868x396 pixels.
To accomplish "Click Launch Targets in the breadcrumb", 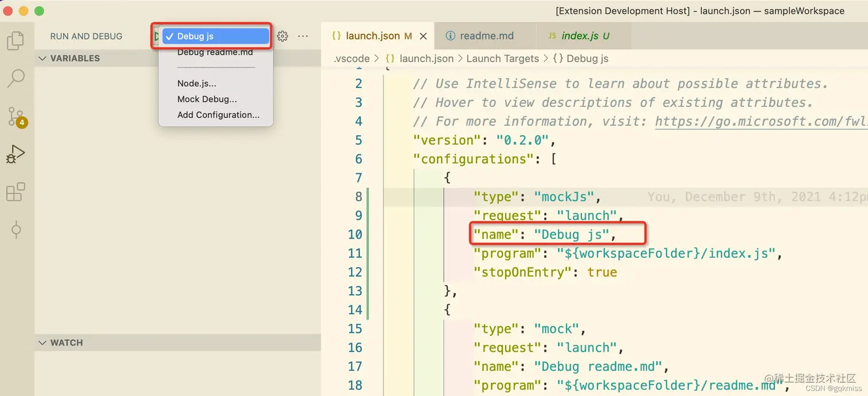I will 503,59.
